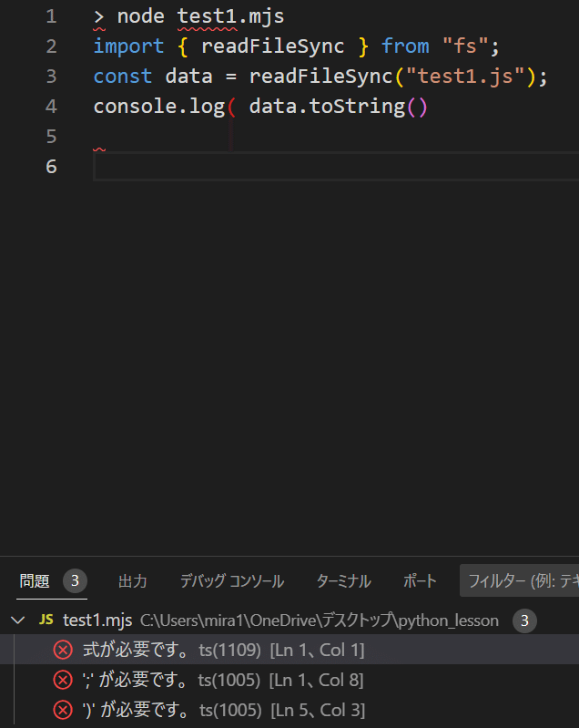Open the 問題 (Problems) panel tab

pos(35,580)
